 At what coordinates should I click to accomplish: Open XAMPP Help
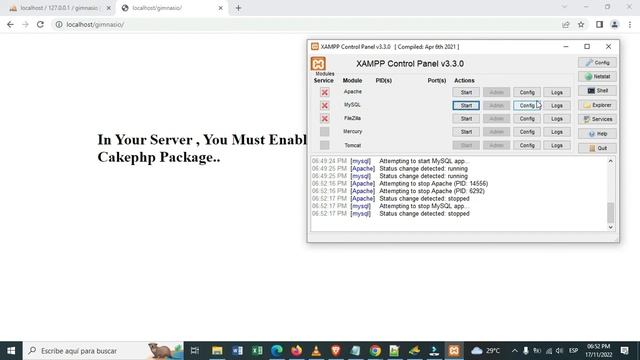click(x=597, y=133)
